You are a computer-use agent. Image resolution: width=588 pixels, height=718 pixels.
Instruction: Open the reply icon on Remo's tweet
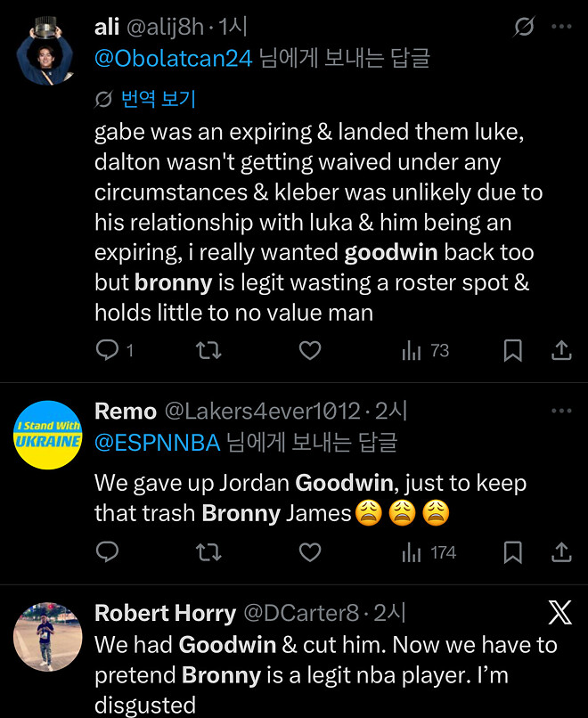point(107,552)
